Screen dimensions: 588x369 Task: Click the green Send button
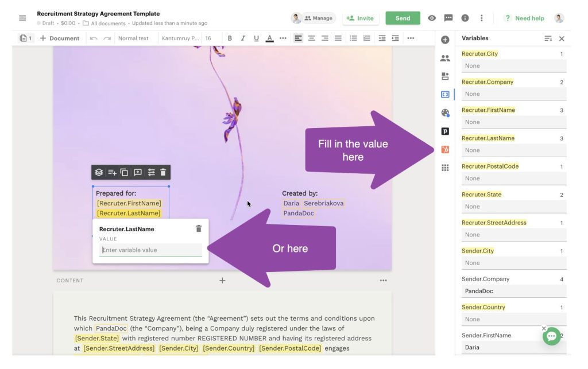click(403, 18)
